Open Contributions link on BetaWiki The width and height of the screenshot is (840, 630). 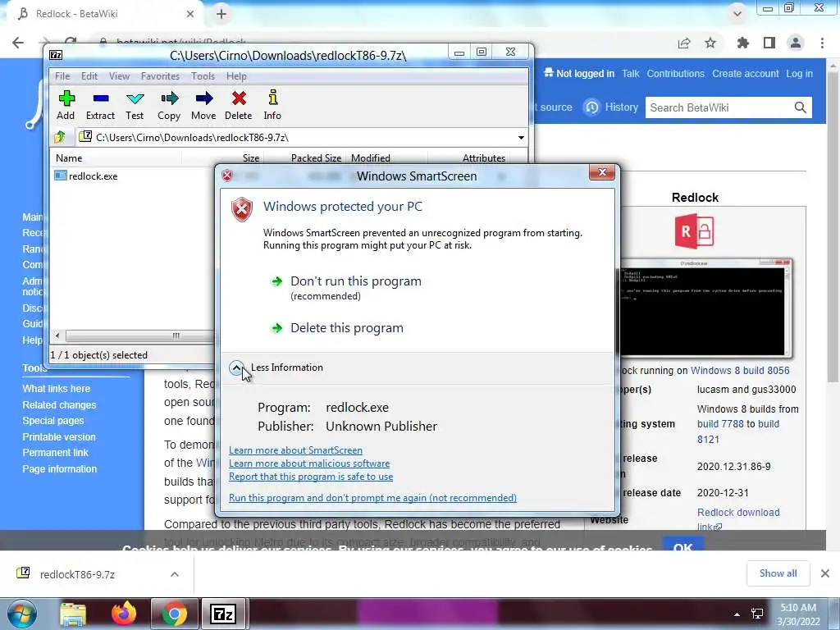click(x=676, y=74)
